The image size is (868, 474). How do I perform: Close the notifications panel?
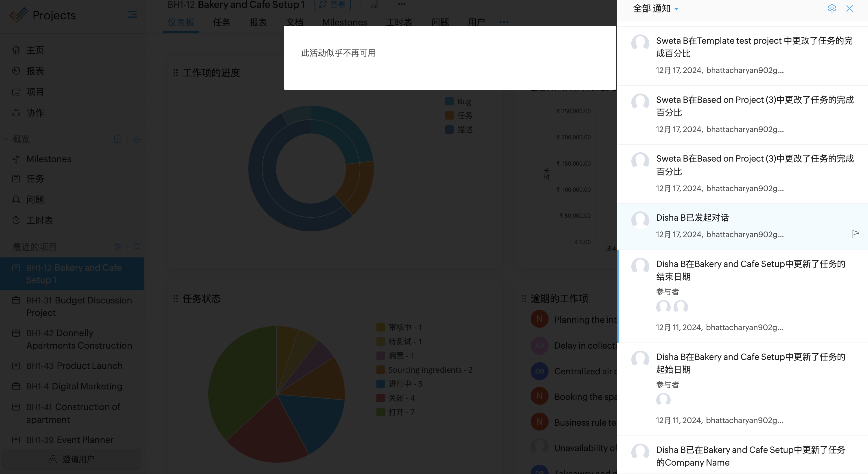pyautogui.click(x=849, y=8)
